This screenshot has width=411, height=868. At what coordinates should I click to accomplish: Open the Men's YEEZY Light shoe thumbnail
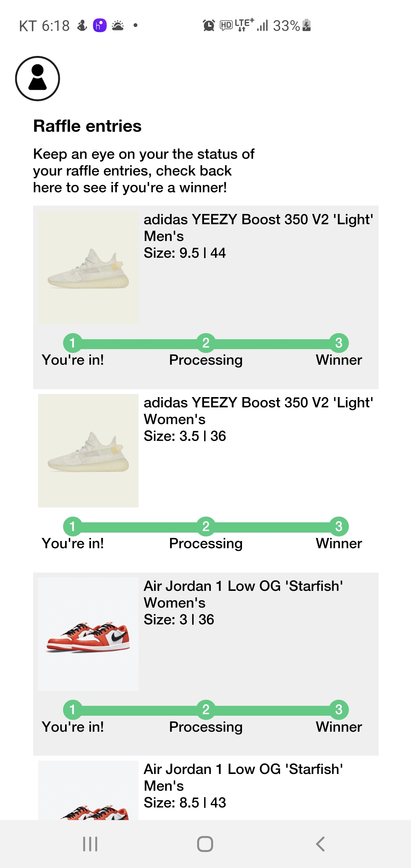[88, 268]
